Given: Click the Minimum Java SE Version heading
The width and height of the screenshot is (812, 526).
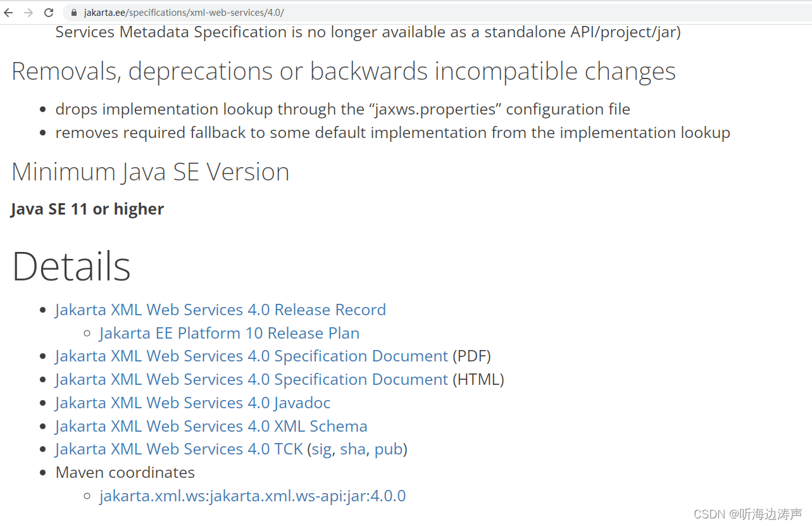Looking at the screenshot, I should click(150, 171).
